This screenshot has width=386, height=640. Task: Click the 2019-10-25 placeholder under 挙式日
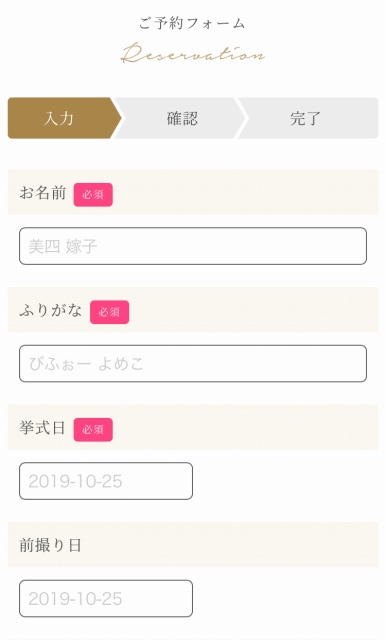click(x=75, y=481)
